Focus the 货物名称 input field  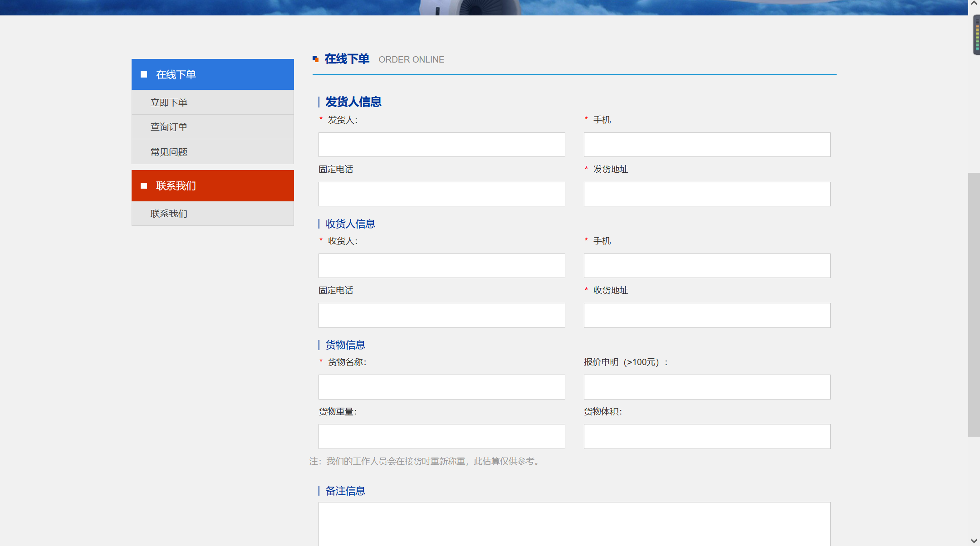coord(441,387)
